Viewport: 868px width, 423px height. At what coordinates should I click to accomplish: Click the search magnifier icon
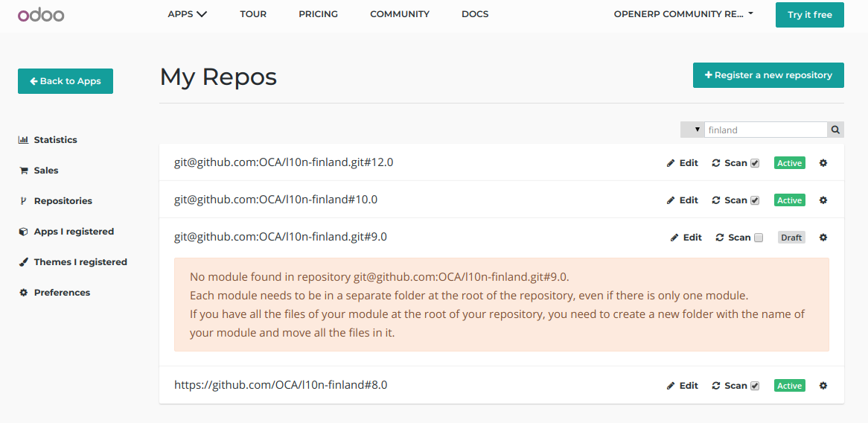[x=836, y=130]
